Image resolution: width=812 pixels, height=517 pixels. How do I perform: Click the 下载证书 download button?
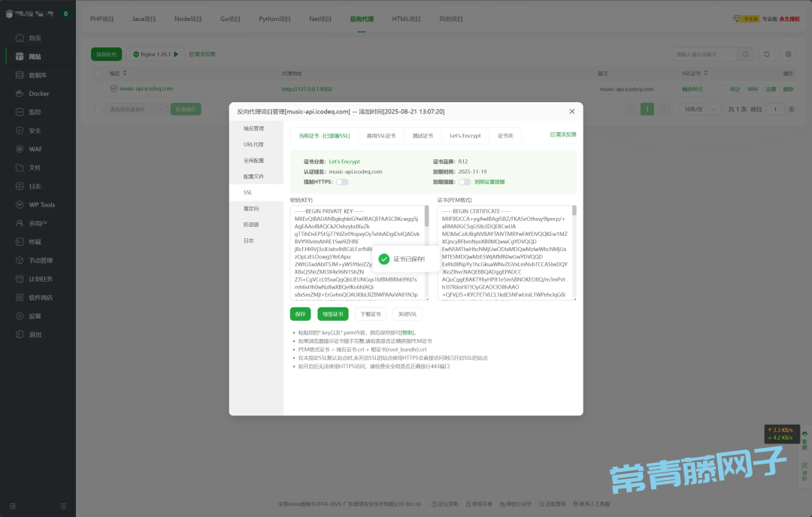[370, 314]
